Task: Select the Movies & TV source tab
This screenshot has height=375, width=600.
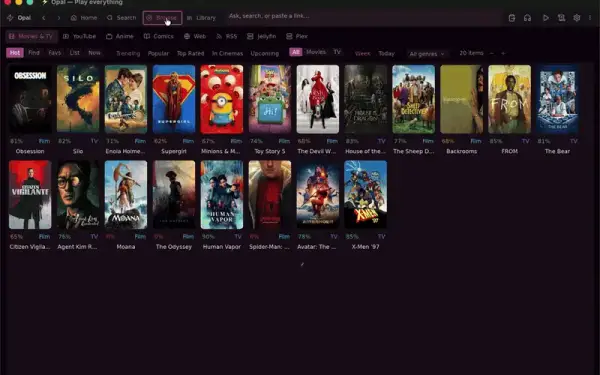Action: 31,36
